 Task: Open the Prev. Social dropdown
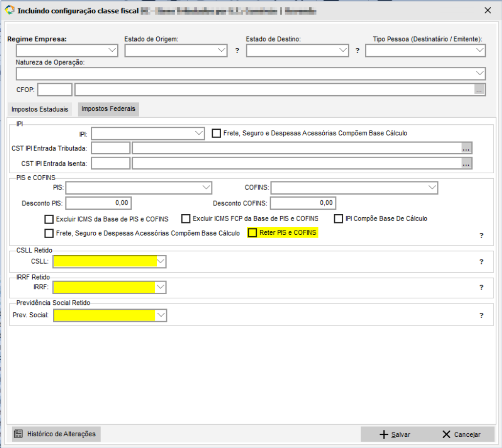coord(110,316)
